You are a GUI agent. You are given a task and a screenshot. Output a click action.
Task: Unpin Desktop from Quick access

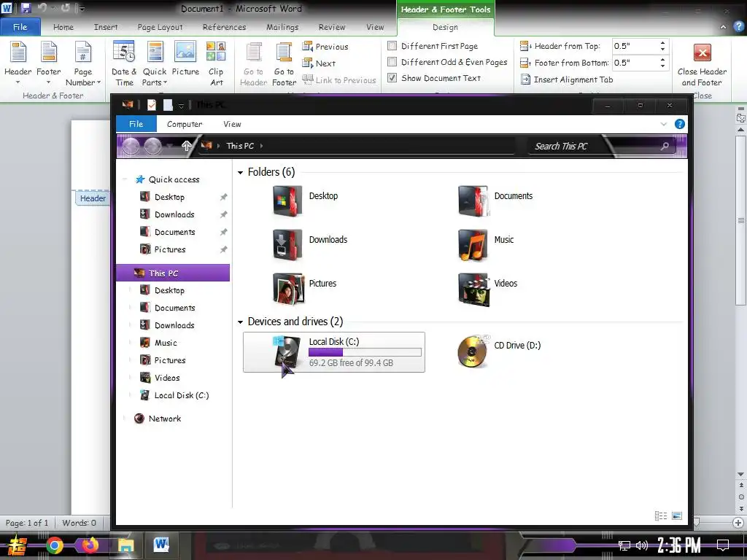(x=223, y=197)
